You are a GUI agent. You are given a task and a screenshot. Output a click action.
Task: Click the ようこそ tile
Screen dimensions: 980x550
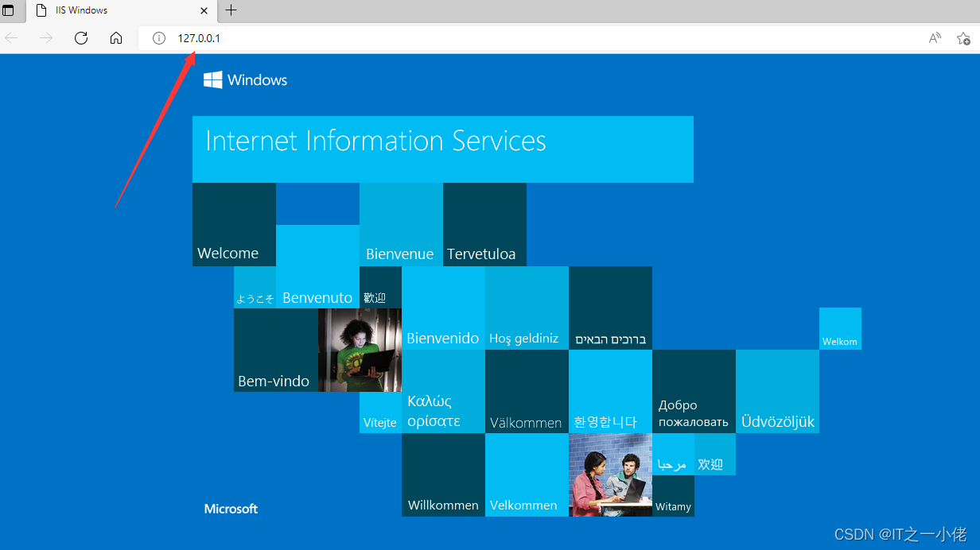[x=255, y=287]
